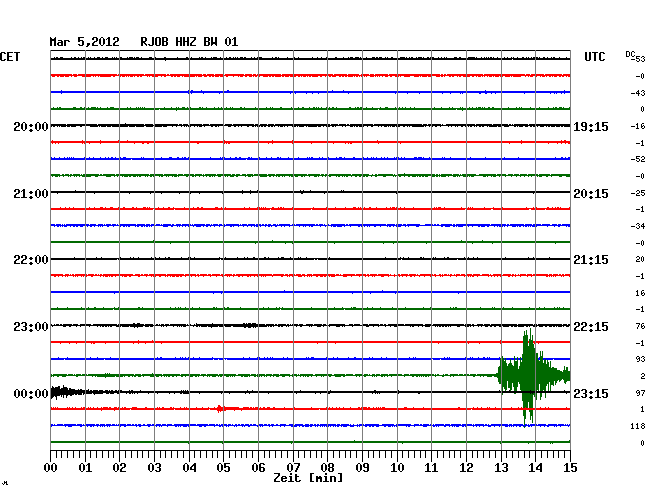Screen dimensions: 650x494
Task: Click the black noise burst near minute 06 on 23:00 trace
Action: pyautogui.click(x=250, y=325)
